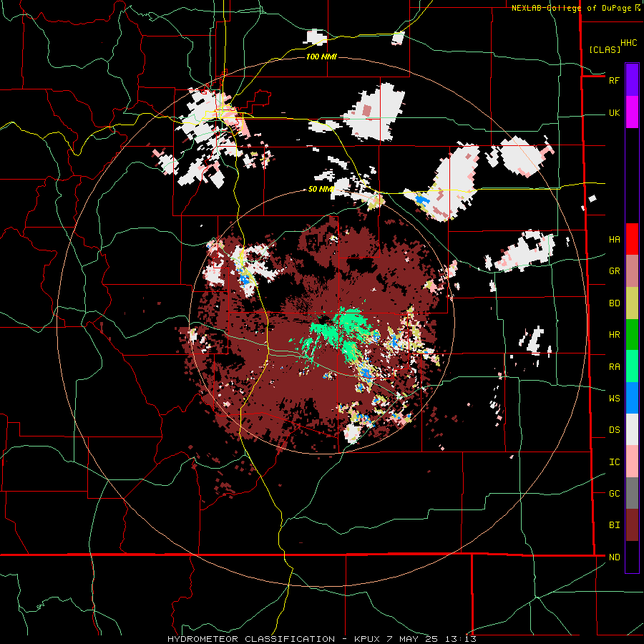Screen dimensions: 644x644
Task: Click the 13:13 timestamp
Action: (463, 639)
